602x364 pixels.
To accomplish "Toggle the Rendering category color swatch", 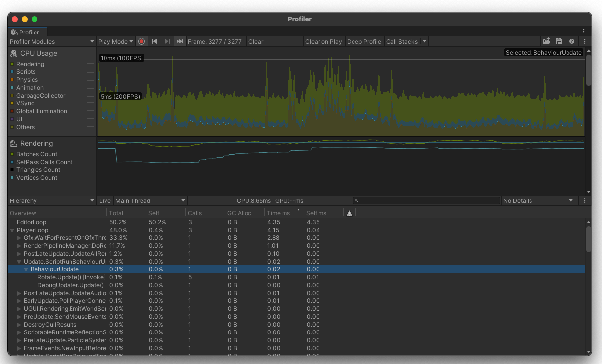I will pos(12,64).
